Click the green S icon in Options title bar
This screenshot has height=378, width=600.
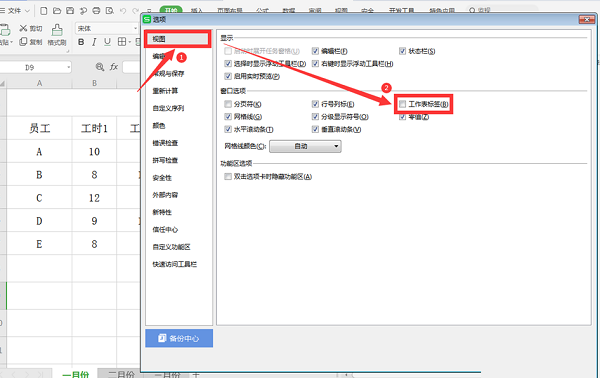(147, 19)
